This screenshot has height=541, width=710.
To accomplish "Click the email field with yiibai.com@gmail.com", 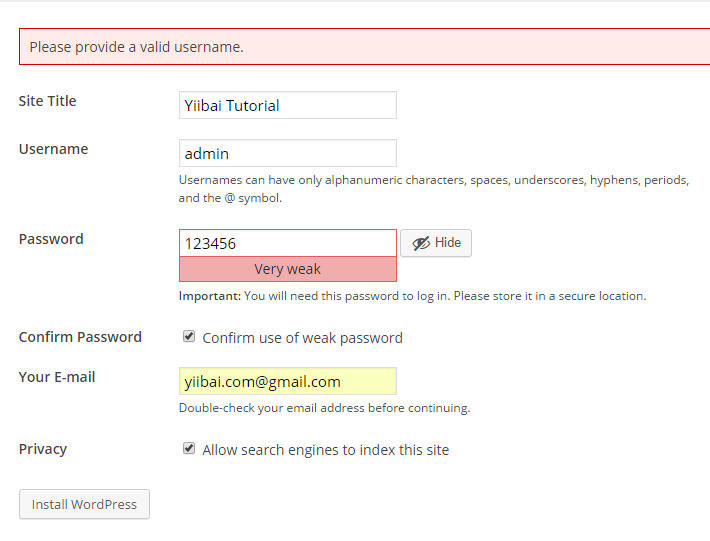I will [x=287, y=381].
